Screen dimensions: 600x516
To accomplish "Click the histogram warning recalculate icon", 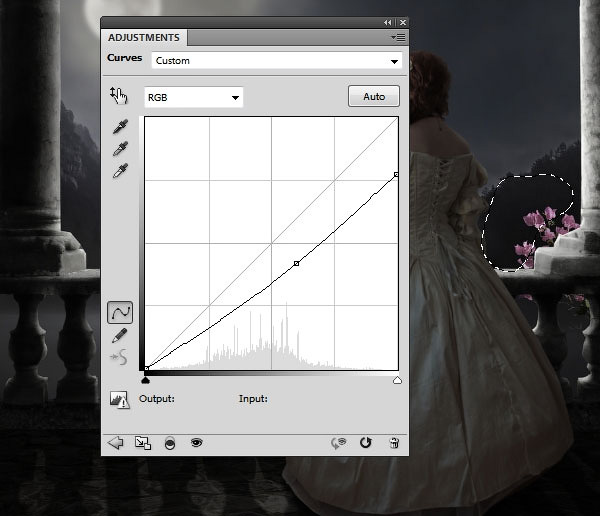I will (119, 400).
